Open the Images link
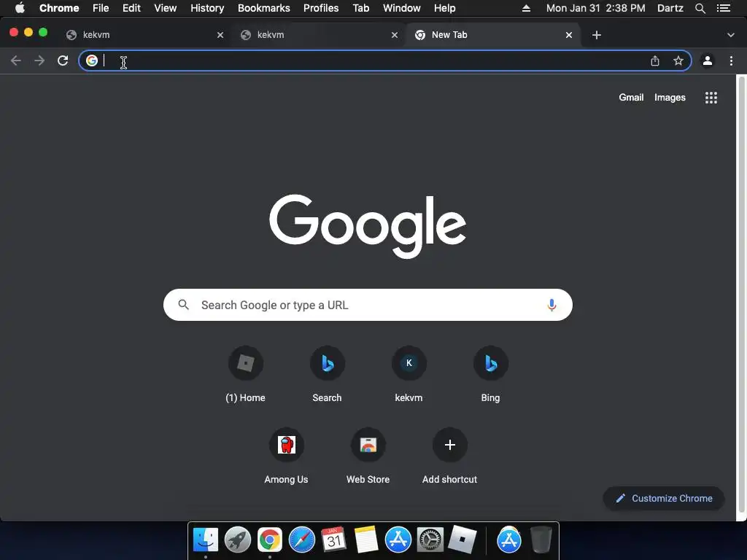 coord(670,97)
